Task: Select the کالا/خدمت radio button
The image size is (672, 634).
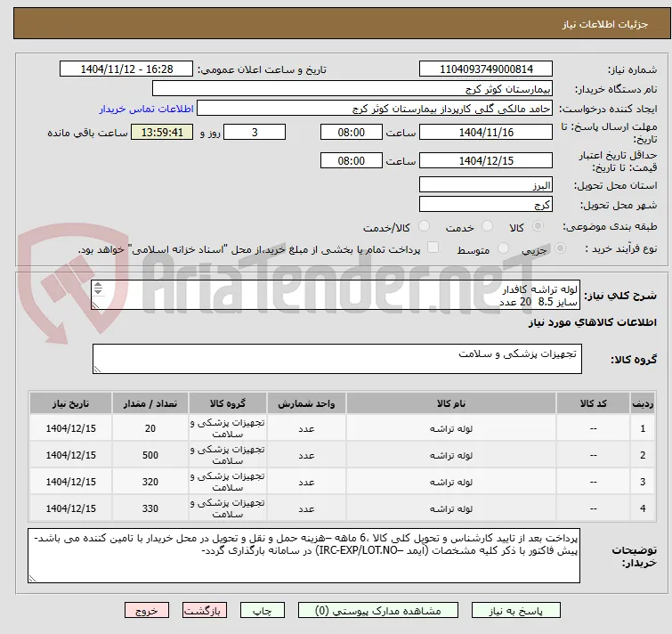Action: point(424,226)
